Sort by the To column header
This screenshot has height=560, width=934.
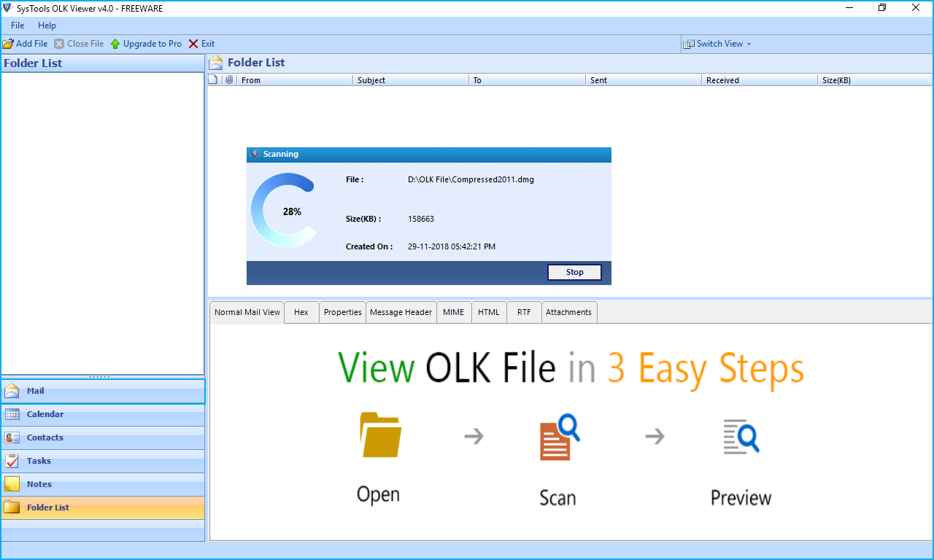pyautogui.click(x=527, y=80)
